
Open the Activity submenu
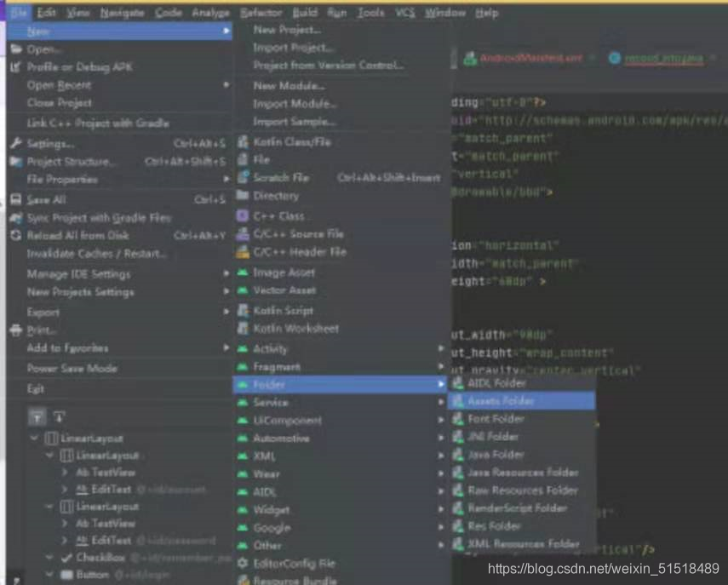[341, 348]
